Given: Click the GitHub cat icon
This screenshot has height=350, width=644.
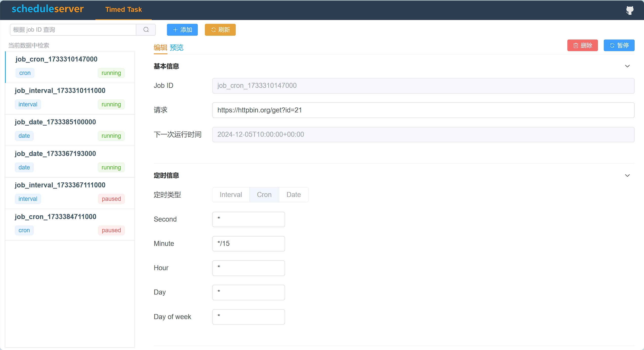Looking at the screenshot, I should (630, 10).
